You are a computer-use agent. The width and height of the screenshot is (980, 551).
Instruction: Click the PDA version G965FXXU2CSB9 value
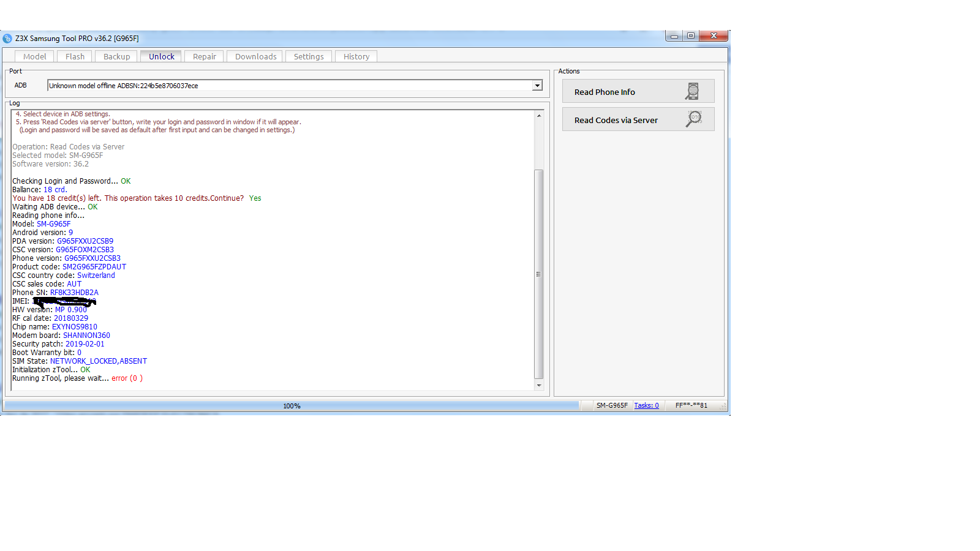pos(85,241)
